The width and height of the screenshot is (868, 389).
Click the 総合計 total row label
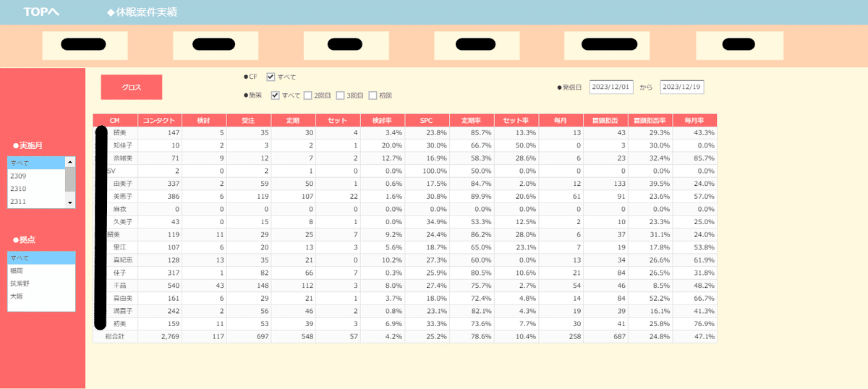[x=115, y=336]
